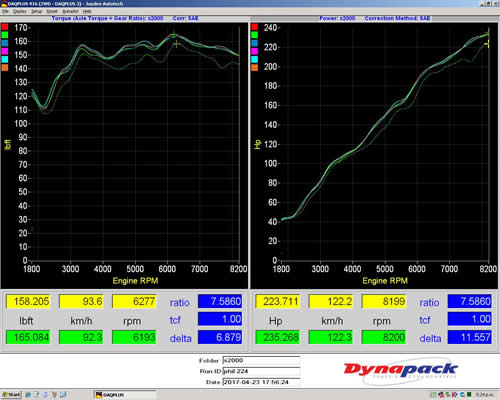Select the red run swatch on torque graph
The height and width of the screenshot is (400, 500).
point(5,27)
